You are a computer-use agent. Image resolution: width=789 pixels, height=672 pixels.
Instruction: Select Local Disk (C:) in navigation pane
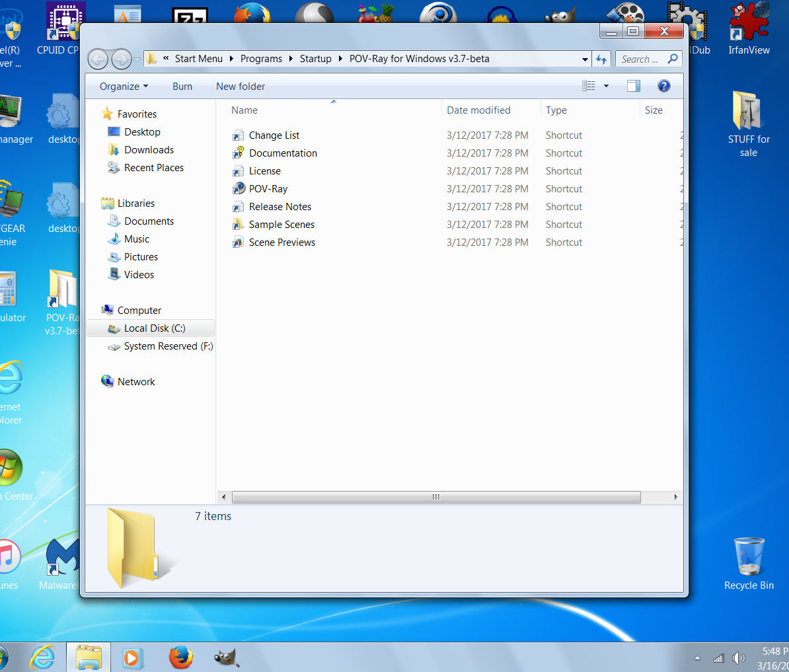click(x=154, y=328)
